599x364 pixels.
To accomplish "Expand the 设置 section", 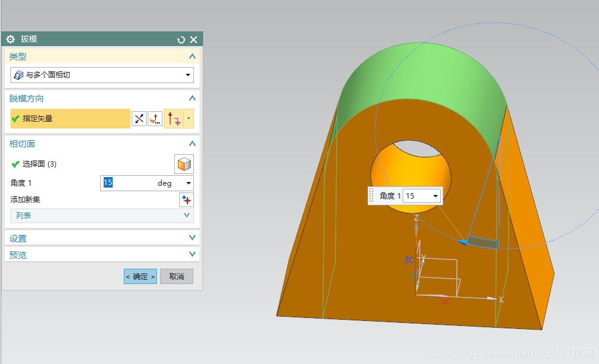I will (x=102, y=239).
